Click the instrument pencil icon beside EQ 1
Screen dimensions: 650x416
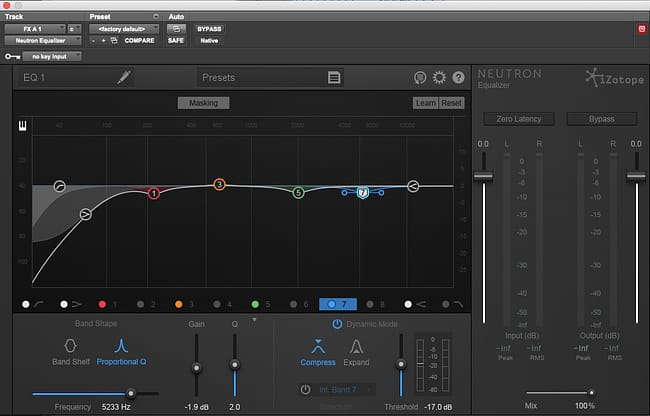124,77
